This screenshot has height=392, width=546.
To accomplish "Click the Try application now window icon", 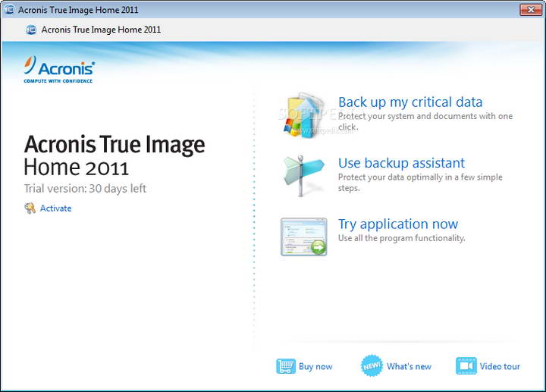I will 303,237.
